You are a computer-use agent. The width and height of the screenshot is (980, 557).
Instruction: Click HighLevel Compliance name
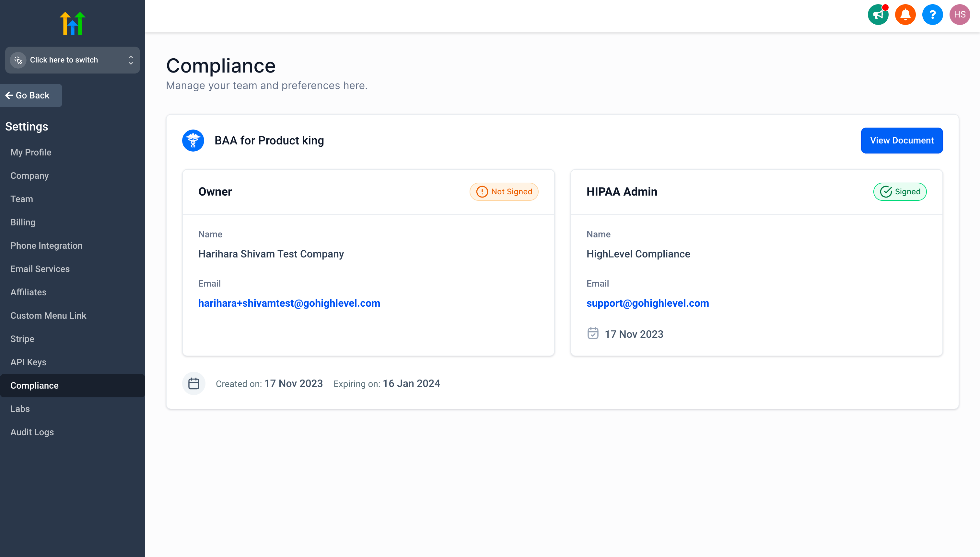(638, 254)
